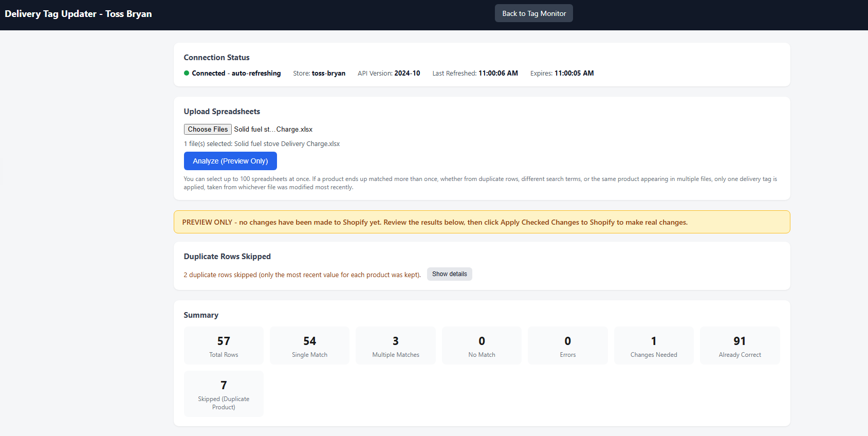868x436 pixels.
Task: Select the Errors card
Action: [568, 346]
